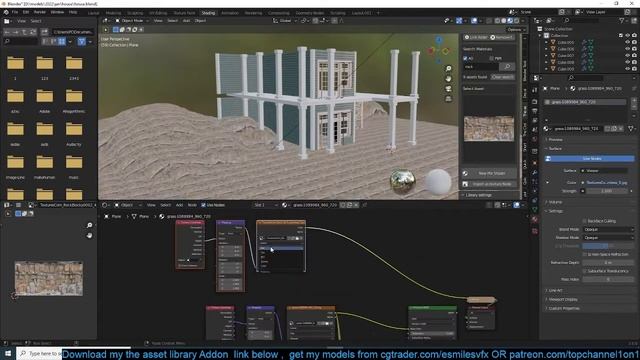The width and height of the screenshot is (640, 360).
Task: Open the Window menu
Action: point(57,12)
